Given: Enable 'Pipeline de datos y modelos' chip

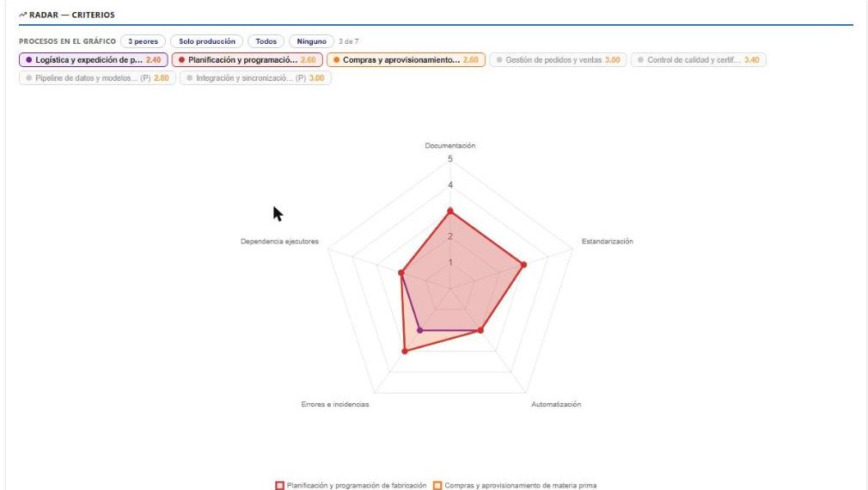Looking at the screenshot, I should (97, 78).
